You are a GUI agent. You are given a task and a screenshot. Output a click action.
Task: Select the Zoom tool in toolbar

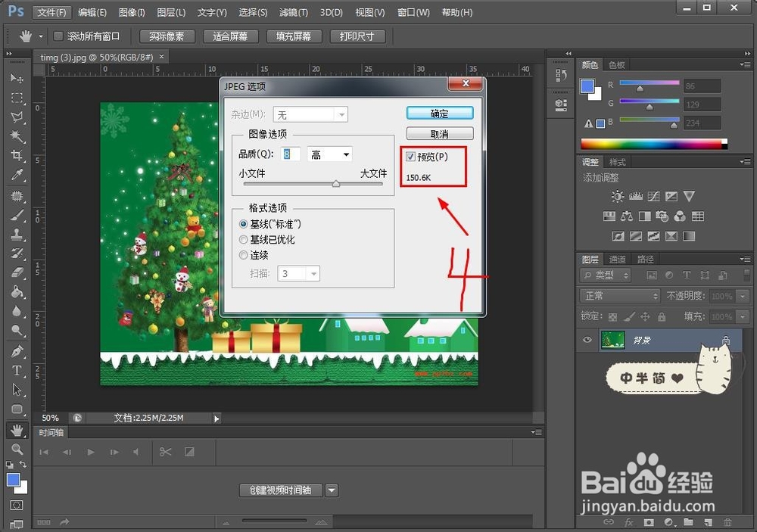coord(17,449)
